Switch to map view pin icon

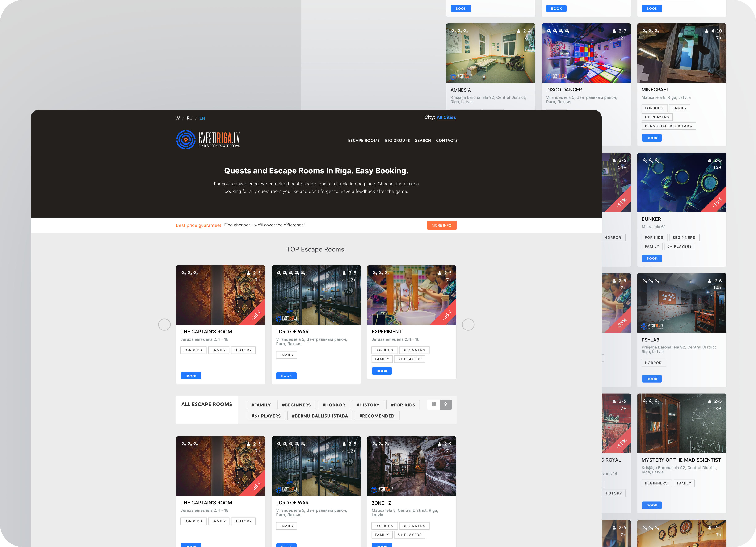coord(446,404)
